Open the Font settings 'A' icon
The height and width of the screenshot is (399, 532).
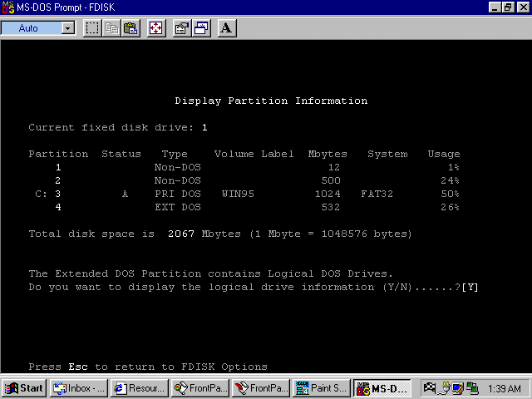click(227, 28)
